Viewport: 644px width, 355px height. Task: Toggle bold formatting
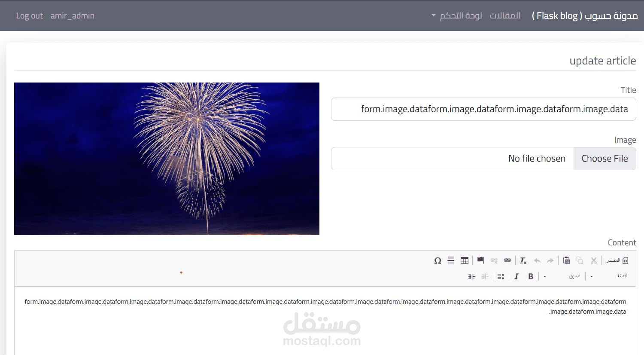pyautogui.click(x=531, y=276)
